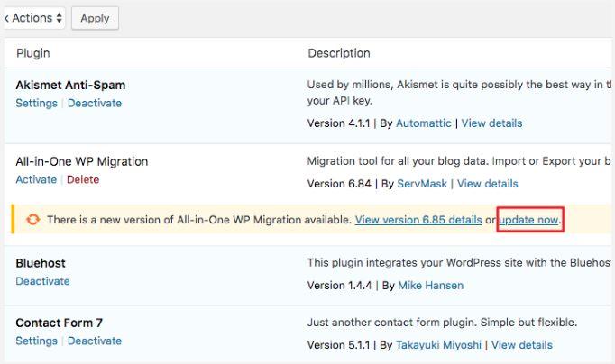
Task: Click the orange update available icon
Action: click(x=32, y=220)
